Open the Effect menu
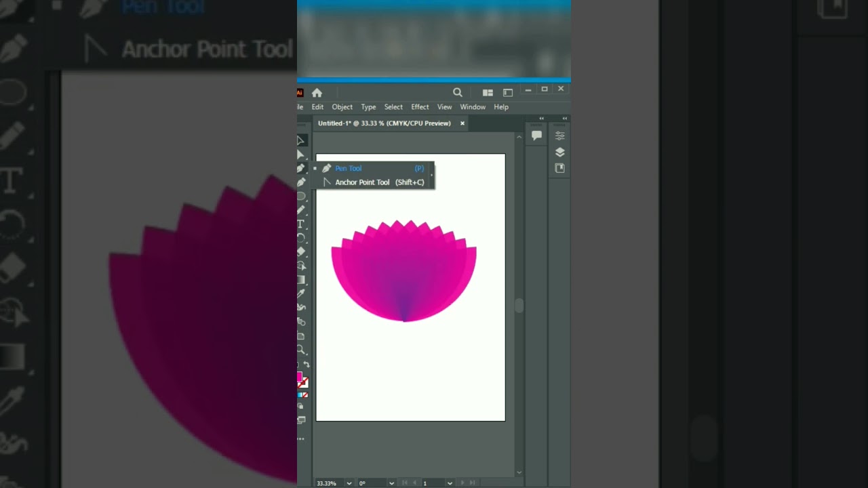This screenshot has height=488, width=868. pos(420,107)
